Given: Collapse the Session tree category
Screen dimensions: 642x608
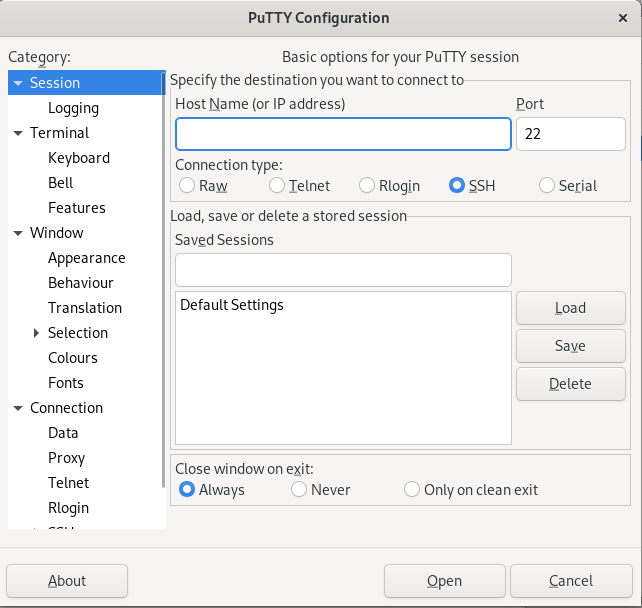Looking at the screenshot, I should tap(18, 83).
